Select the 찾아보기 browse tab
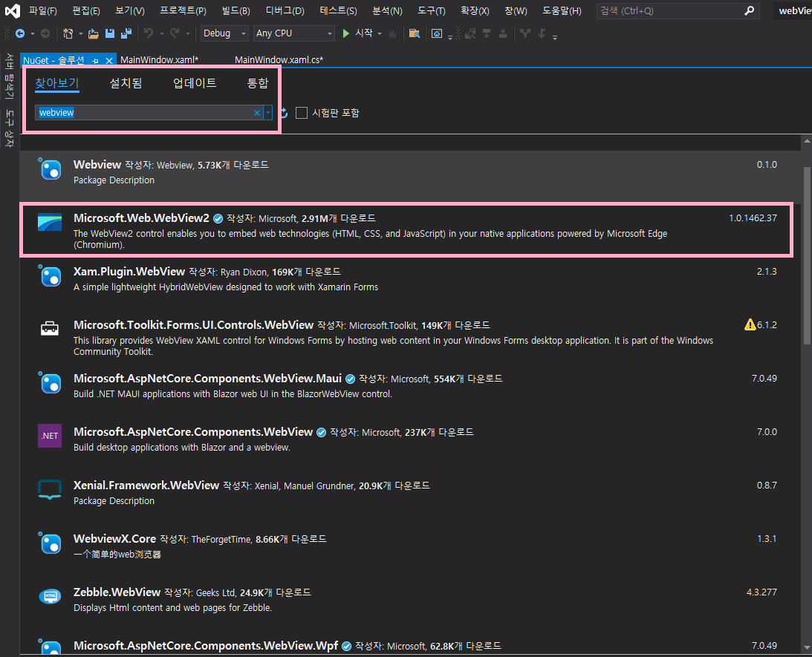Image resolution: width=812 pixels, height=657 pixels. [x=57, y=83]
